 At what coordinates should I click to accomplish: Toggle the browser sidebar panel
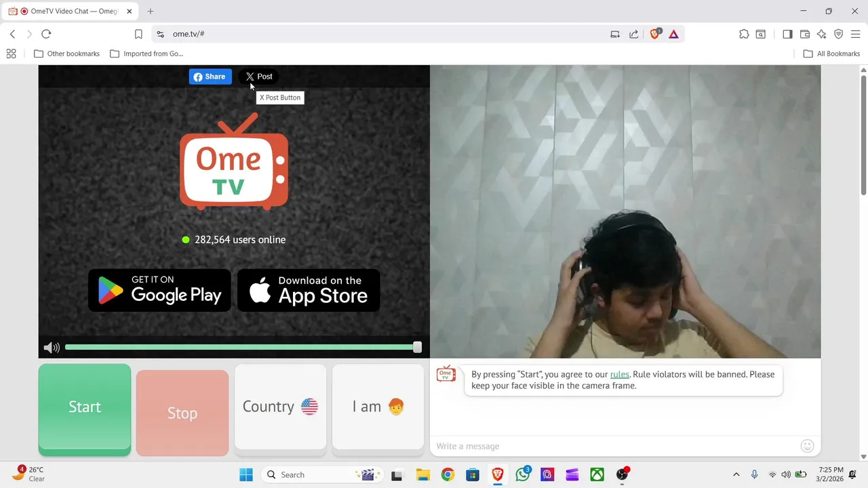pyautogui.click(x=787, y=34)
